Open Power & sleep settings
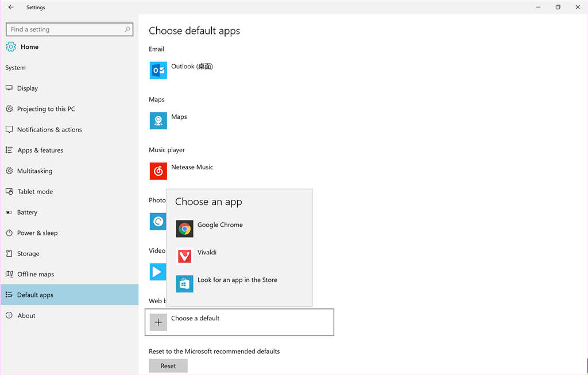The height and width of the screenshot is (375, 588). click(69, 233)
